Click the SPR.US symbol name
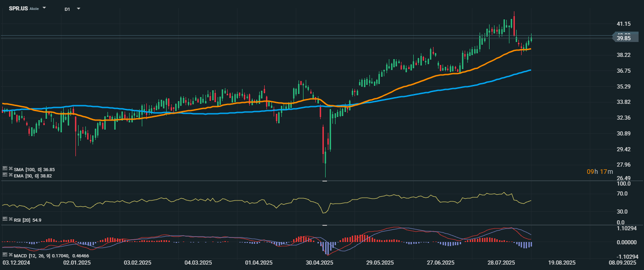The width and height of the screenshot is (644, 270). (19, 9)
